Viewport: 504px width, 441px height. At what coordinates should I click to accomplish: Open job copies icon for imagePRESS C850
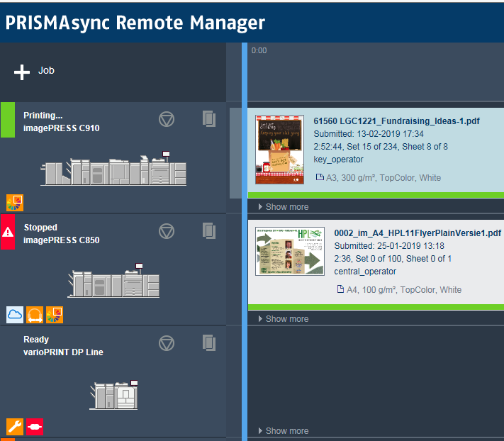209,231
